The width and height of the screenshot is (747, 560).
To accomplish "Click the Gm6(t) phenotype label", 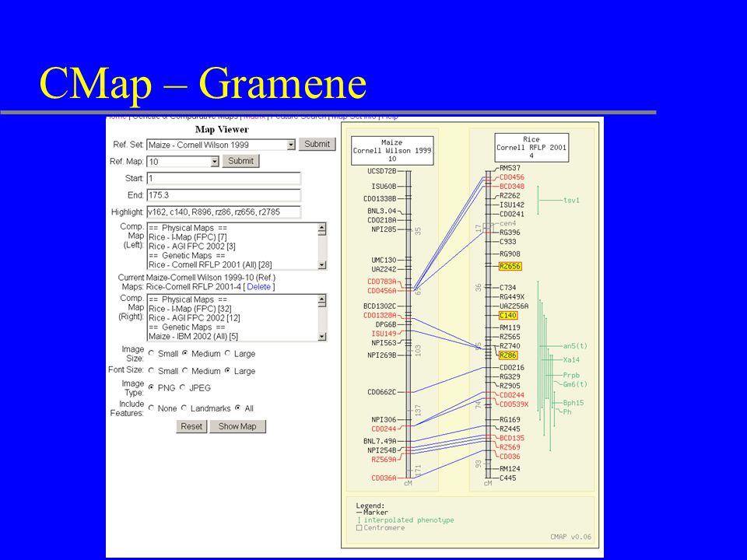I will pyautogui.click(x=575, y=384).
